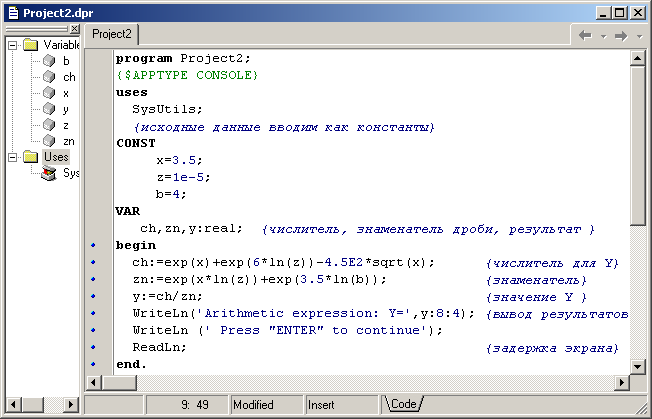Select variable zn cube icon
Viewport: 652px width, 419px height.
click(x=49, y=141)
